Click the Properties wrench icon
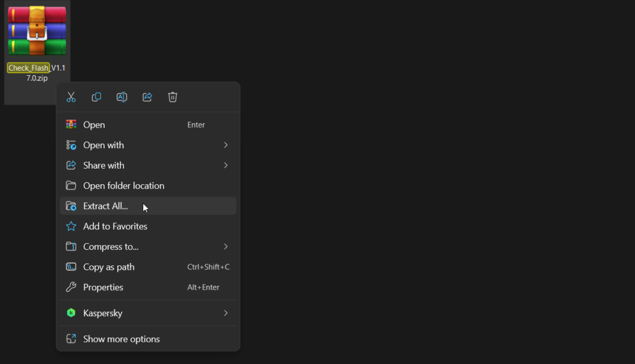 (71, 287)
